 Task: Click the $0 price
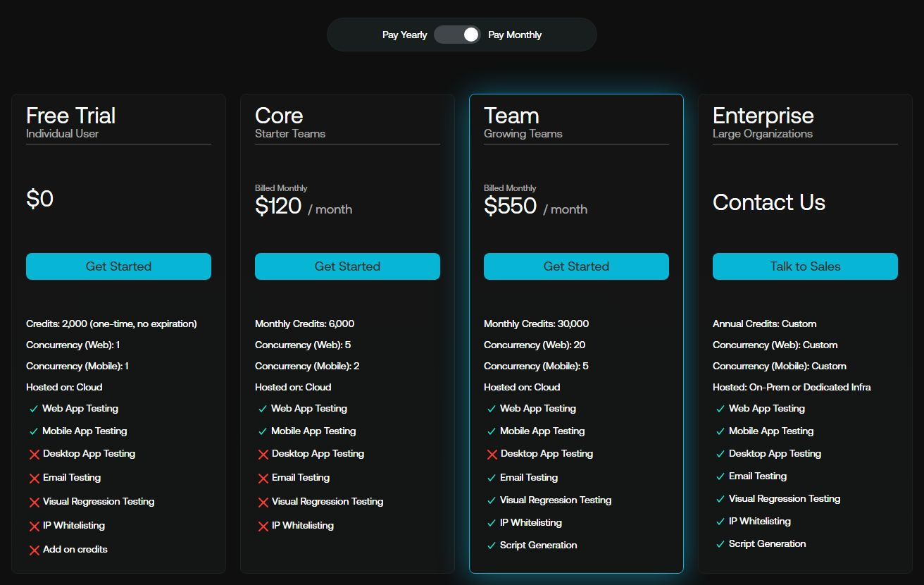tap(39, 199)
